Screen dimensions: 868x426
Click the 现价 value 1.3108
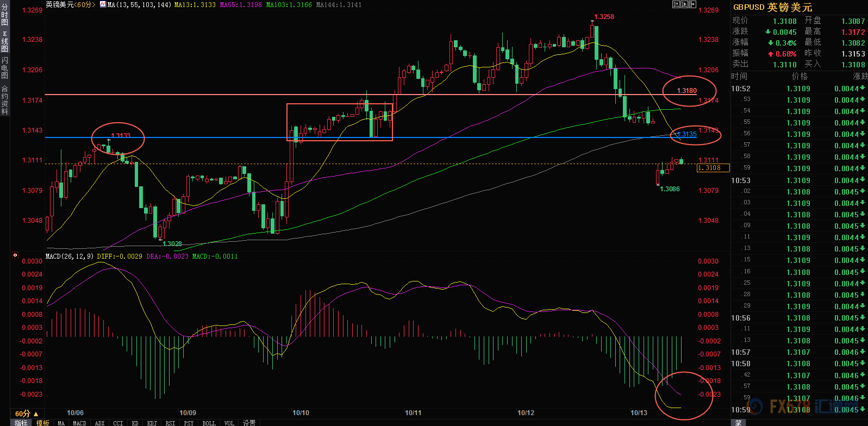click(785, 21)
